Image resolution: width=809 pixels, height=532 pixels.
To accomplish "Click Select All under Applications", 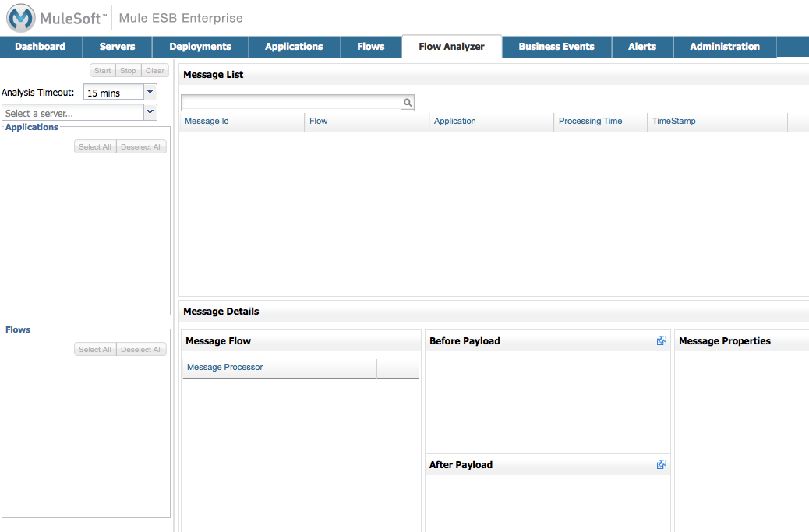I will pos(95,147).
